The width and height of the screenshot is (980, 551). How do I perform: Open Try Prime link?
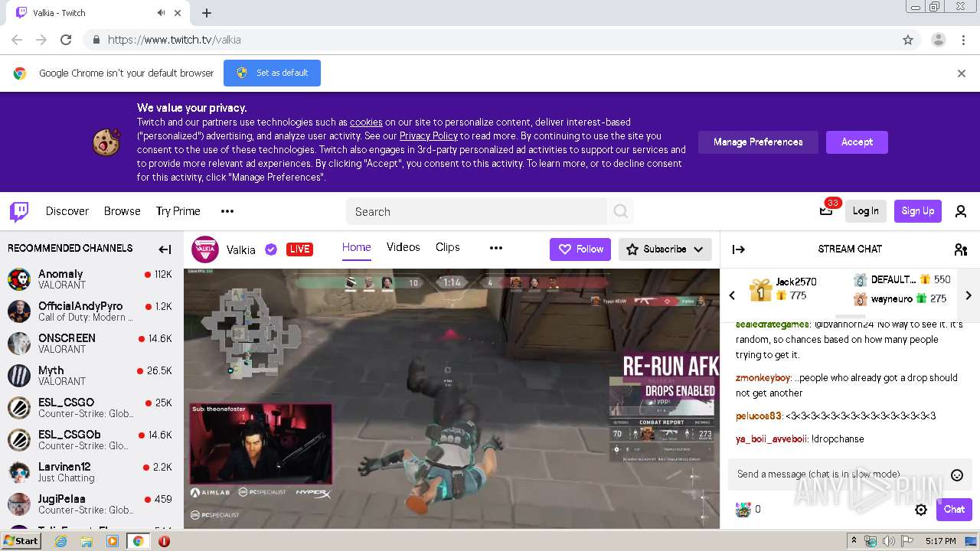(x=178, y=211)
